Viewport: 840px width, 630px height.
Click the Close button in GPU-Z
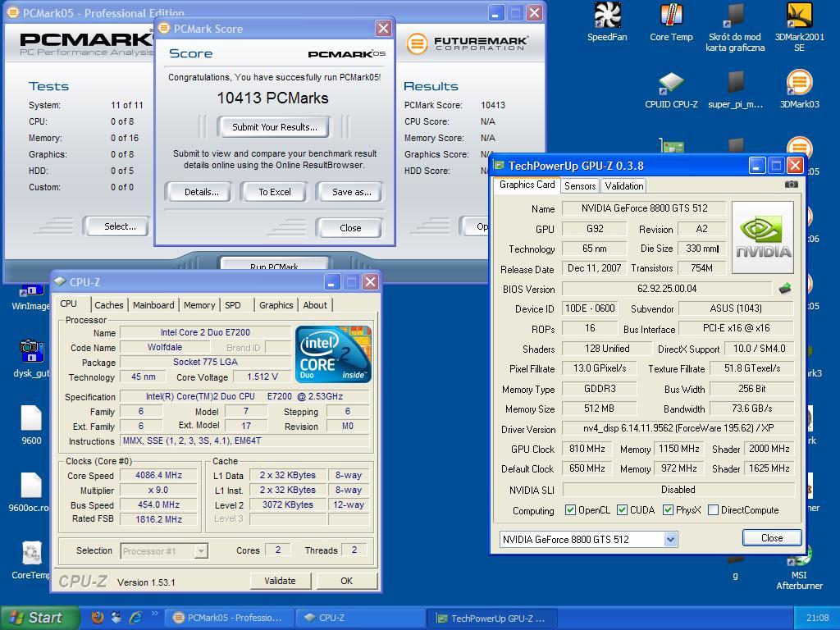point(772,538)
